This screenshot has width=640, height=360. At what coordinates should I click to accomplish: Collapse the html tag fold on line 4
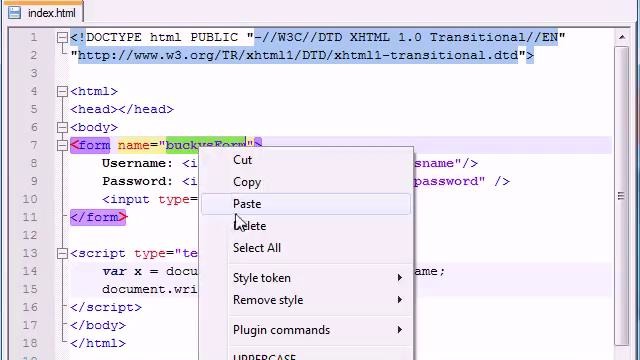[62, 91]
